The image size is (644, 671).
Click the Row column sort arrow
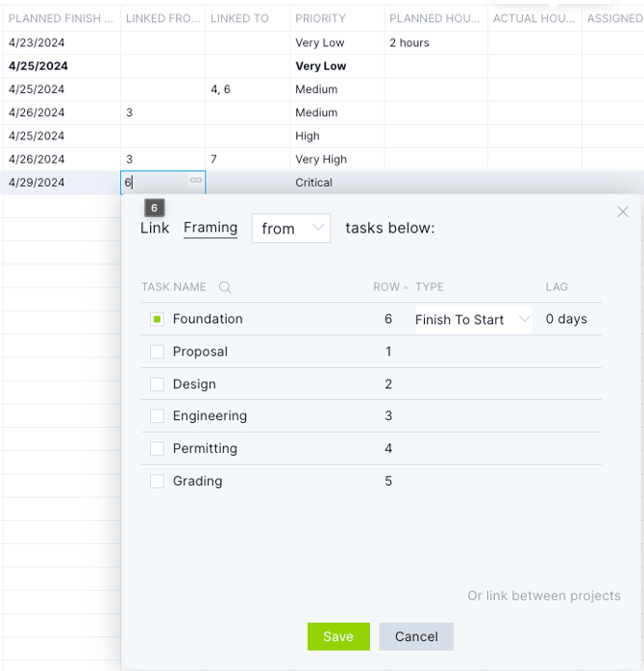(406, 287)
